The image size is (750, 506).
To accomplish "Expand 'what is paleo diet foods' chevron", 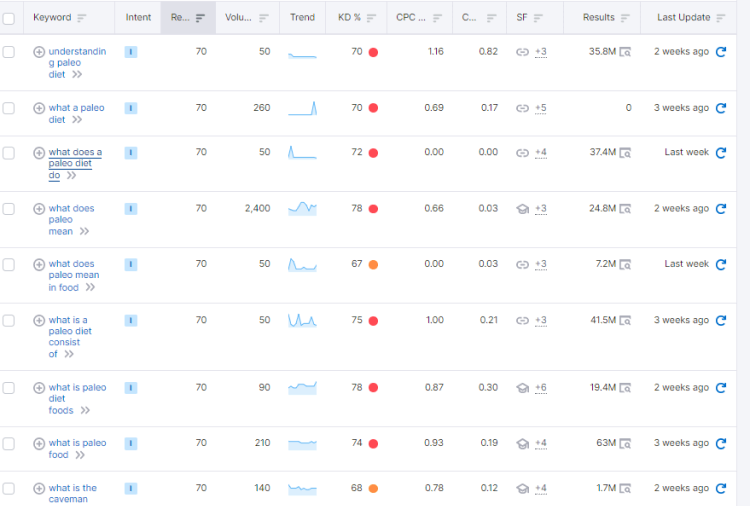I will tap(85, 410).
